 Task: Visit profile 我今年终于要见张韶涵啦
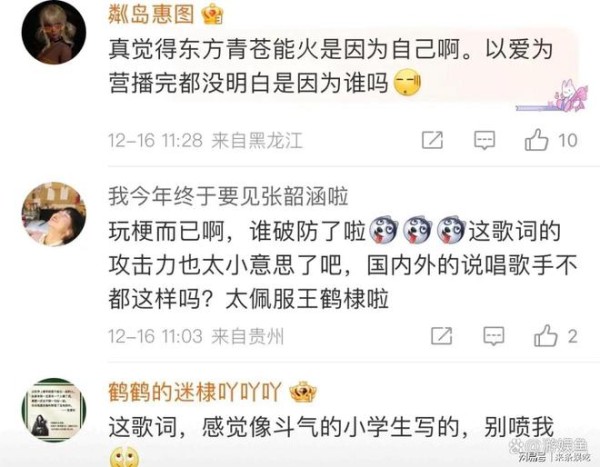click(x=228, y=196)
